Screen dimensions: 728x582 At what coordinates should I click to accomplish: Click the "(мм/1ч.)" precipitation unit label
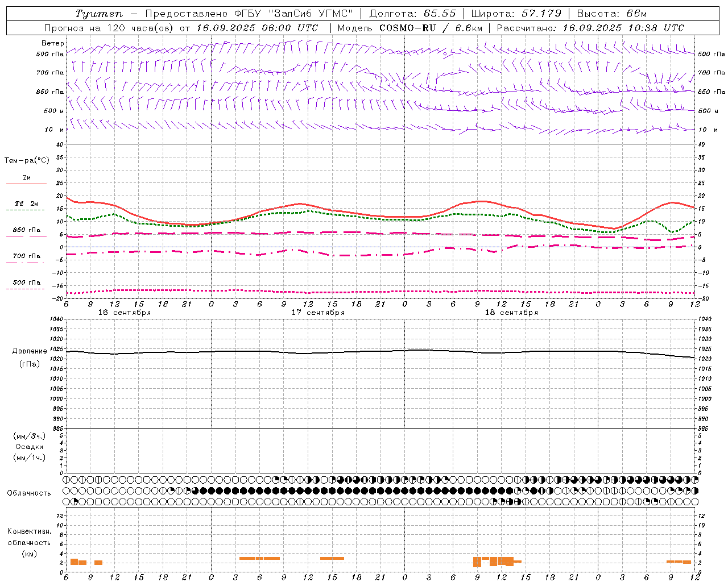(30, 458)
